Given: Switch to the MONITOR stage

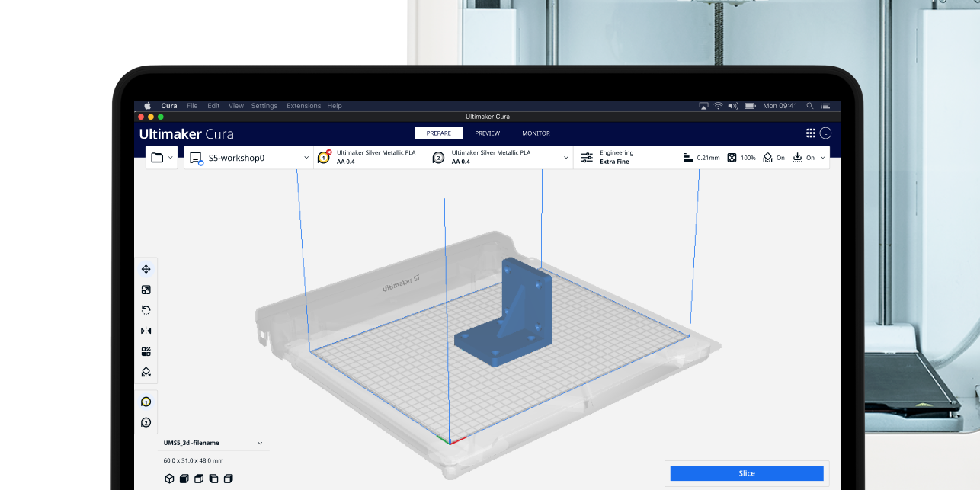Looking at the screenshot, I should click(x=536, y=133).
